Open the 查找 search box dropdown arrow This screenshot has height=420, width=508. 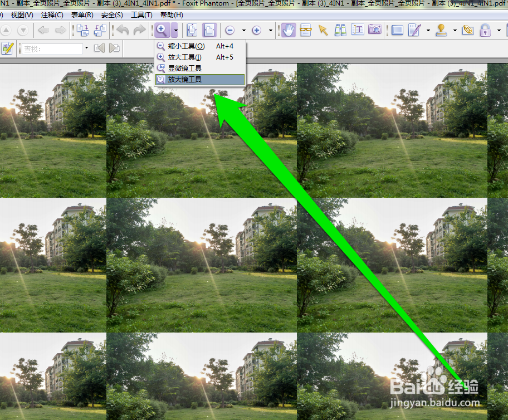click(x=86, y=48)
